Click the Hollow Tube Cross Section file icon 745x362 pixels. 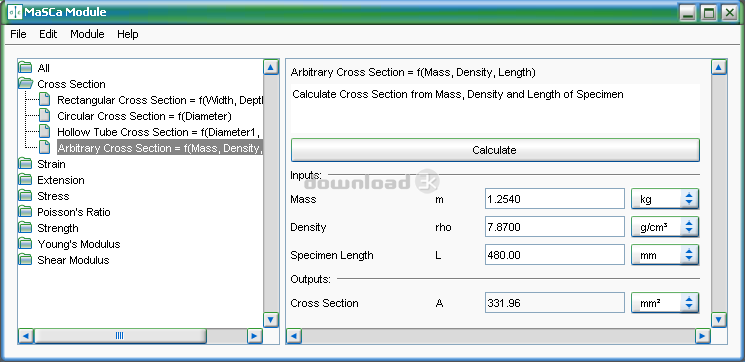click(44, 132)
